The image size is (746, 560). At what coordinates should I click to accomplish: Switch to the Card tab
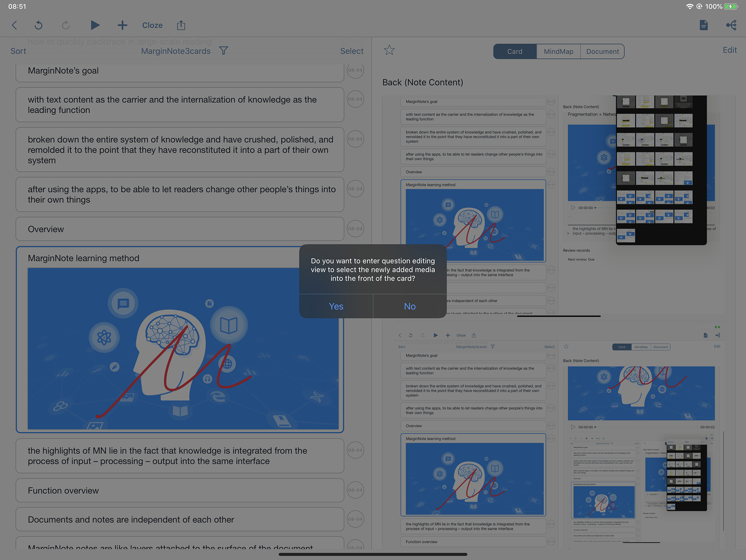pos(515,52)
